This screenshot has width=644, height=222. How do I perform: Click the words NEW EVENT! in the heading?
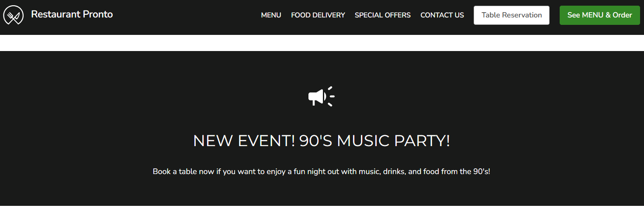point(244,141)
